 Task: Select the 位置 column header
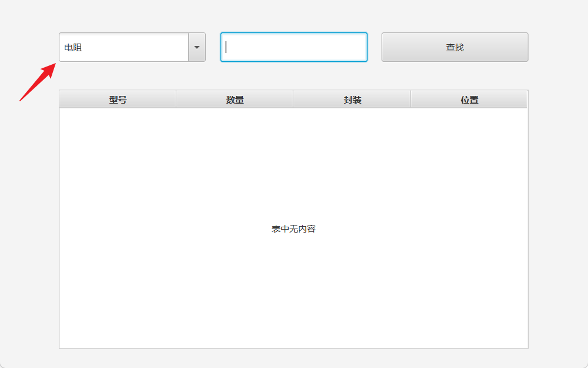[x=469, y=99]
